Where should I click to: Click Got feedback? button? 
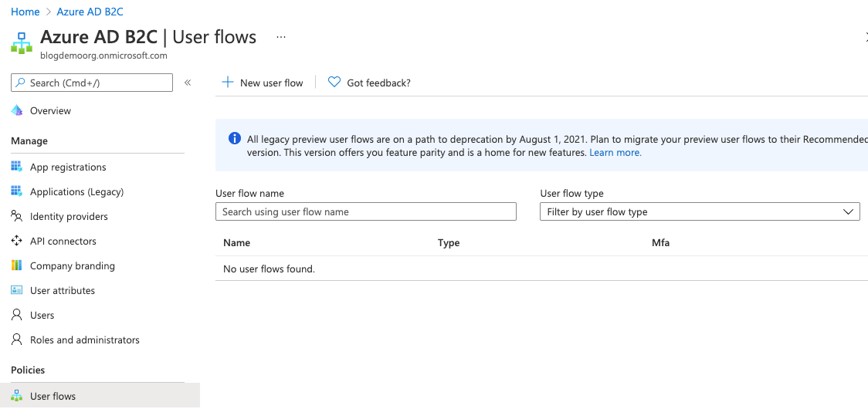pos(370,83)
